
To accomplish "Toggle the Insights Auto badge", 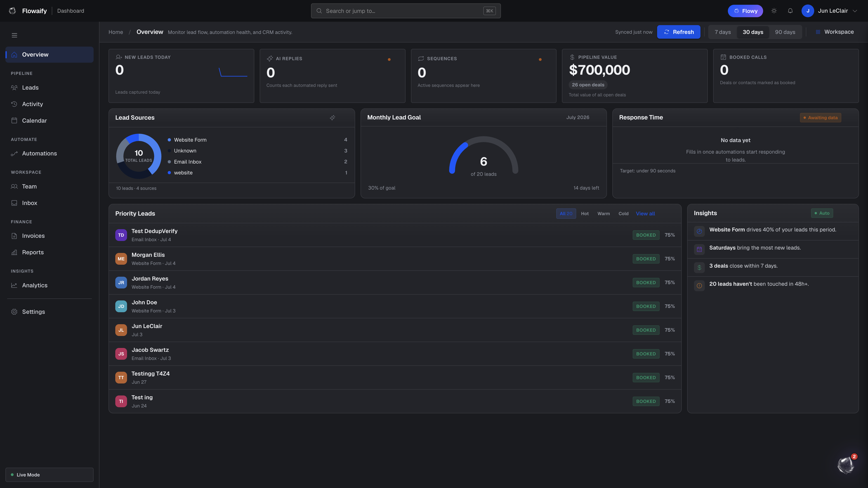I will coord(822,213).
